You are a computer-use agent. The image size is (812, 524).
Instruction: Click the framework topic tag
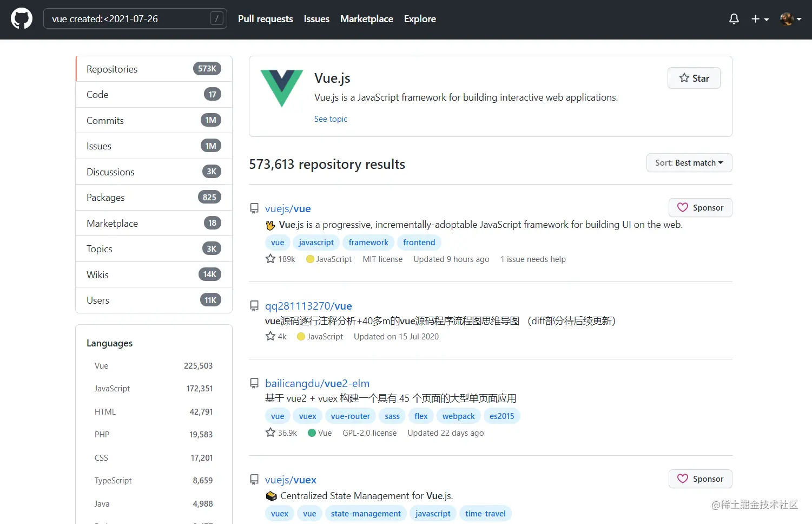[368, 243]
